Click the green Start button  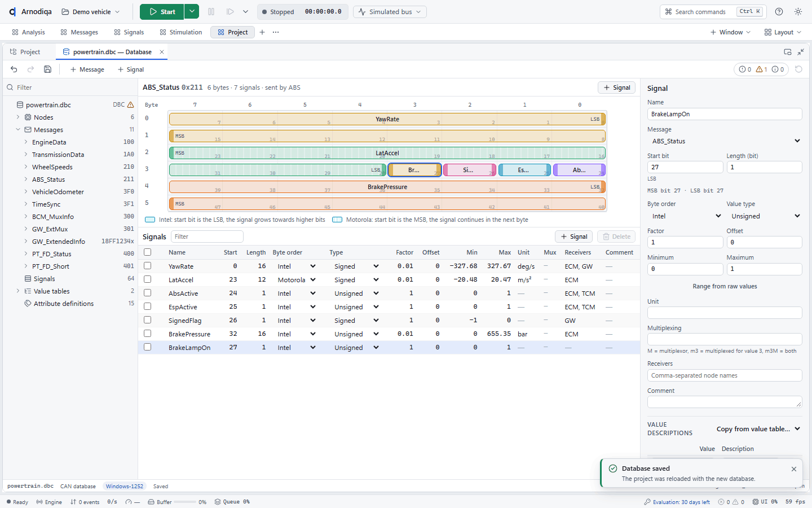(162, 12)
